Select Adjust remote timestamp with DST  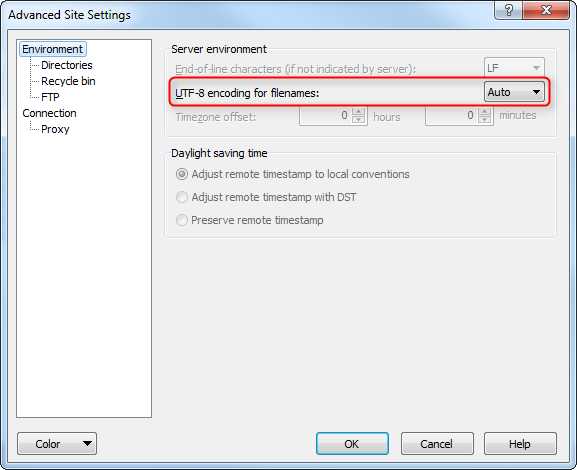coord(182,197)
